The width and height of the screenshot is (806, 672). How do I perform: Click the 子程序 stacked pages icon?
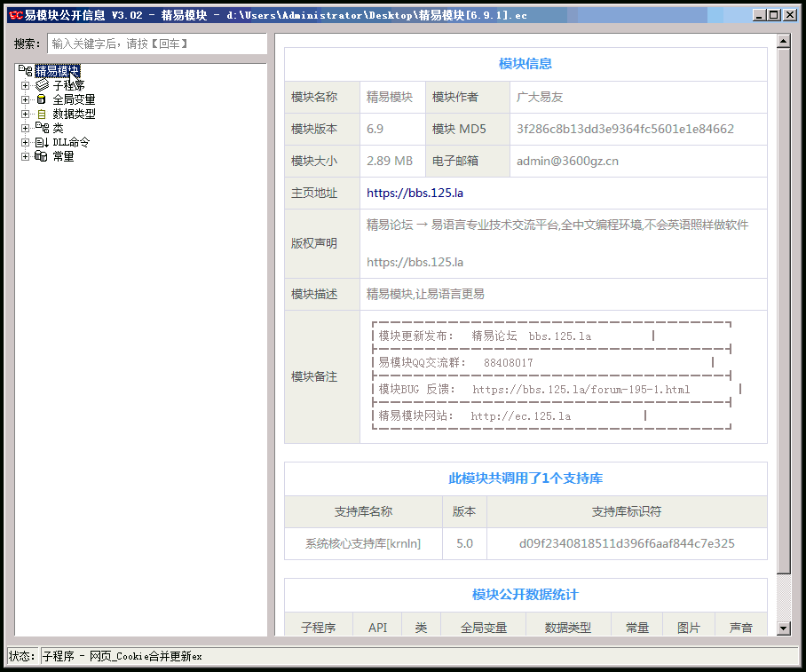point(41,86)
